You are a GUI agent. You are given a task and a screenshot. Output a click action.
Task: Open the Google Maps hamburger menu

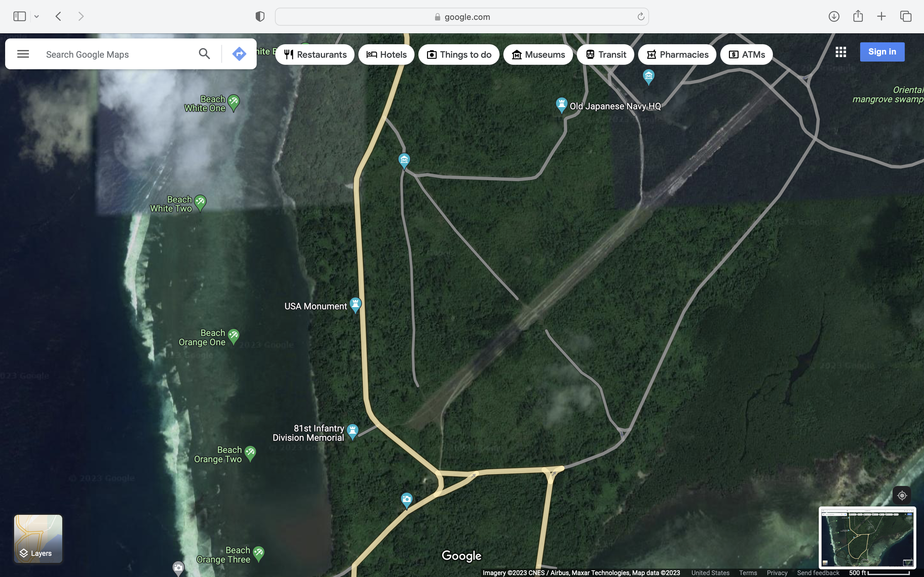coord(23,54)
